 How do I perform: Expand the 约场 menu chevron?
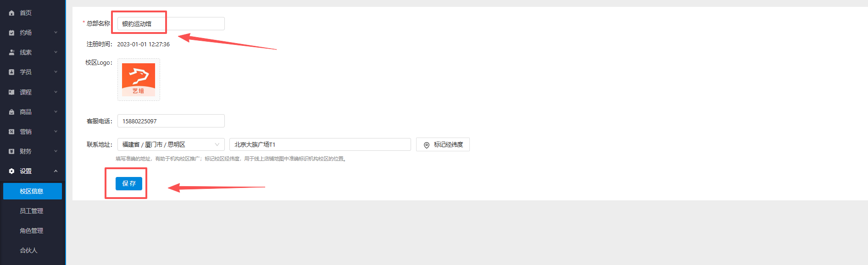pos(56,33)
